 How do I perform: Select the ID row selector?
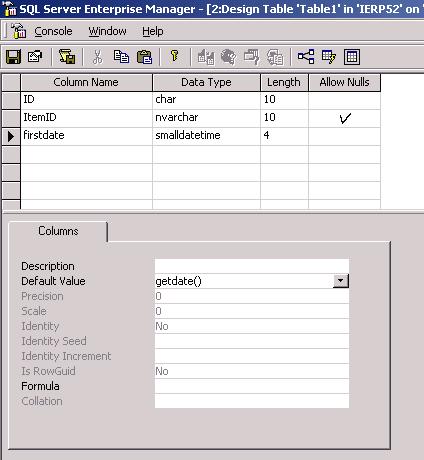click(x=11, y=100)
